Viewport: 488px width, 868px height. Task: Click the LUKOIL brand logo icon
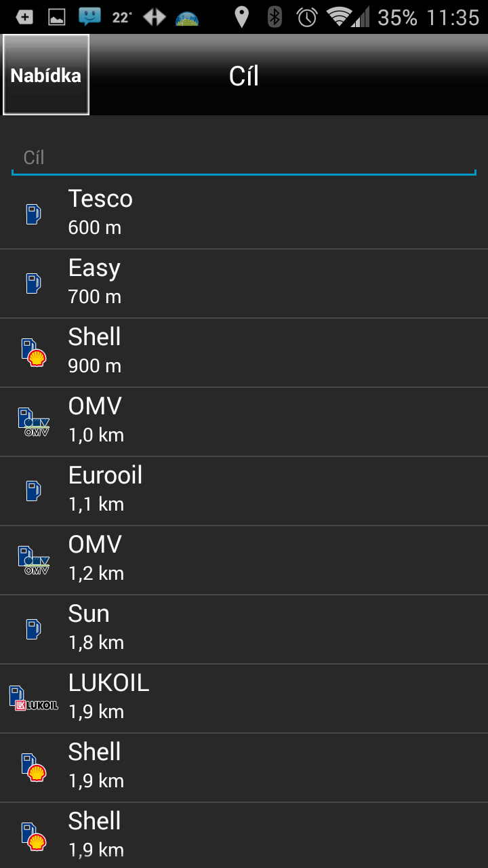33,698
